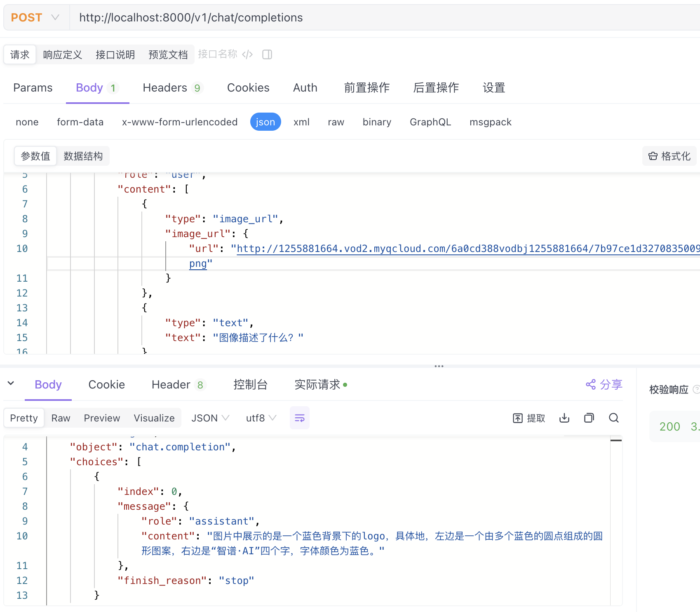Image resolution: width=700 pixels, height=612 pixels.
Task: Open search in response viewer
Action: pos(613,418)
